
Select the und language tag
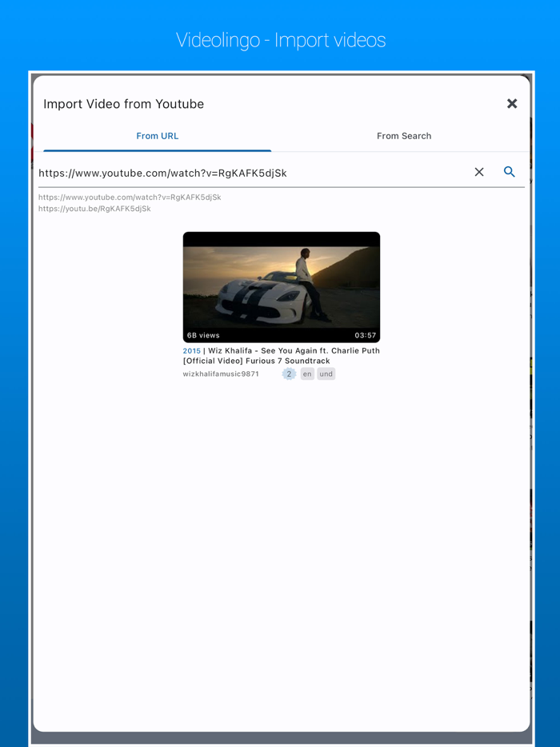point(326,374)
